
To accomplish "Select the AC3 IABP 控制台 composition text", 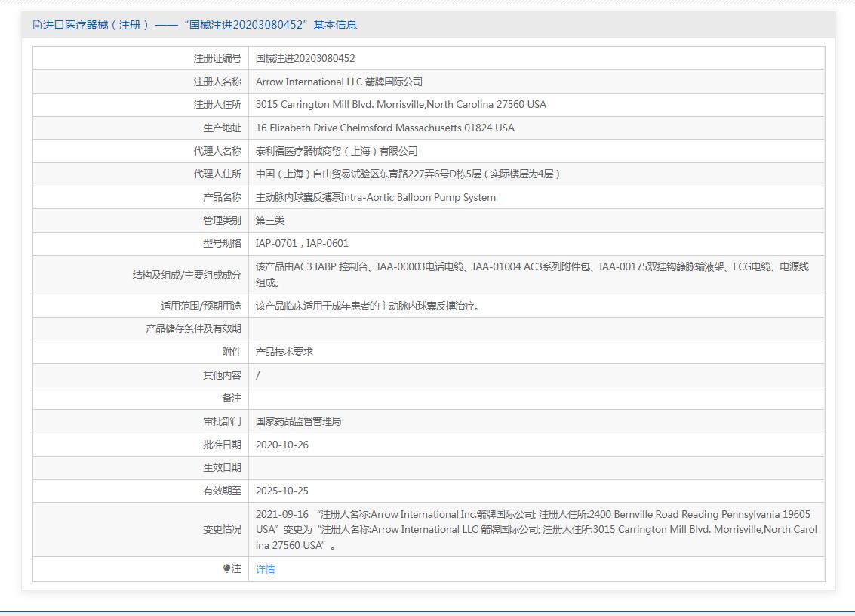I will (x=532, y=275).
